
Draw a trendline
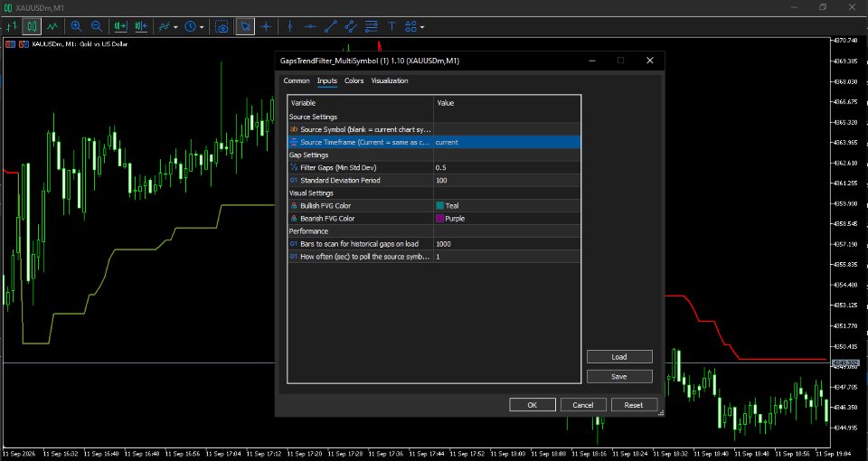331,26
